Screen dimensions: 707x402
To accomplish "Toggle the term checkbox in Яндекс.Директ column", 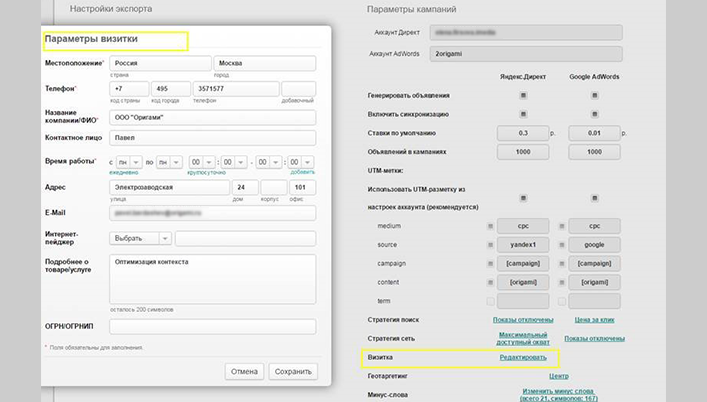I will [x=491, y=301].
